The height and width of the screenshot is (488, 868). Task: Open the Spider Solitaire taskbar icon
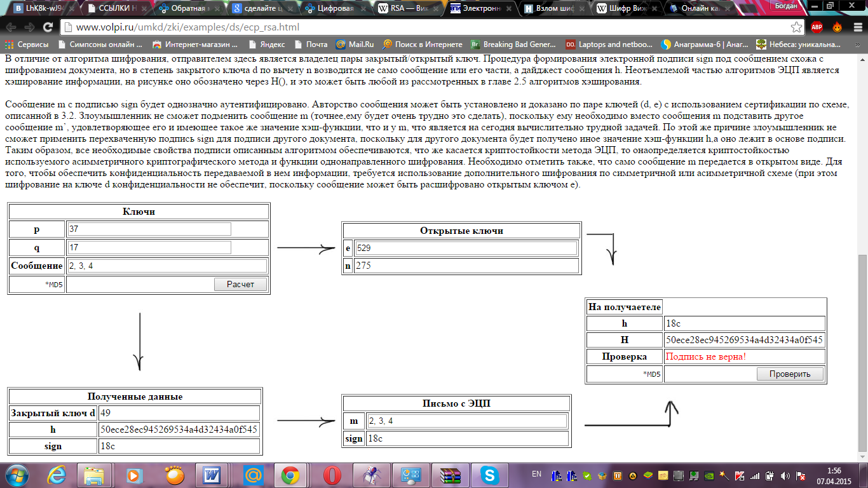click(371, 475)
